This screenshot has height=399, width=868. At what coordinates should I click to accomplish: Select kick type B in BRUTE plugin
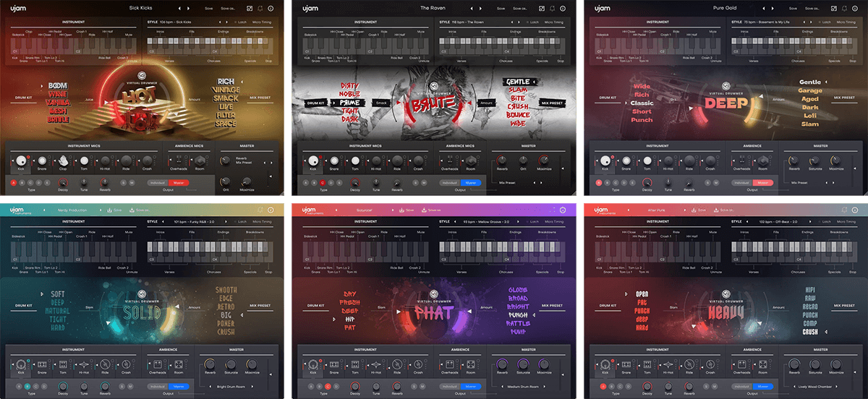click(313, 183)
